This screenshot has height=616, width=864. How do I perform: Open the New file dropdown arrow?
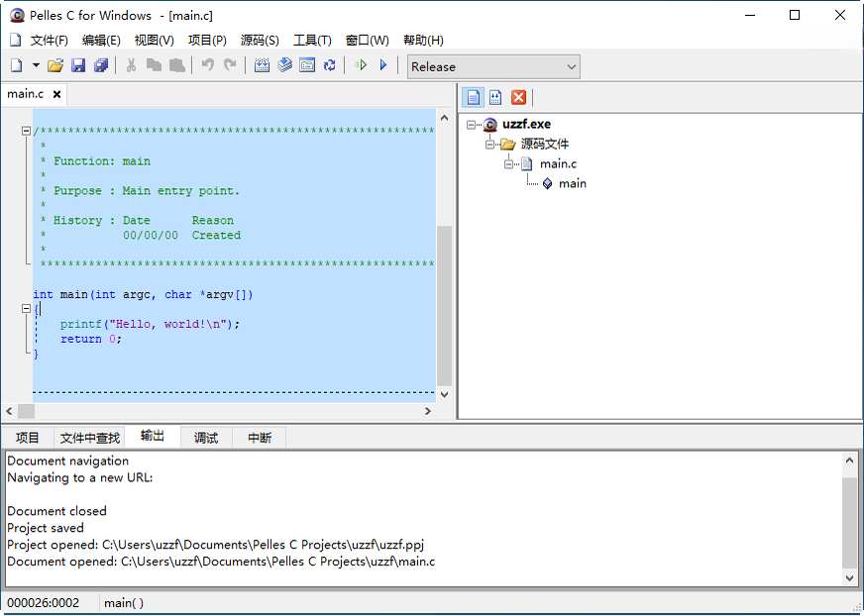36,65
